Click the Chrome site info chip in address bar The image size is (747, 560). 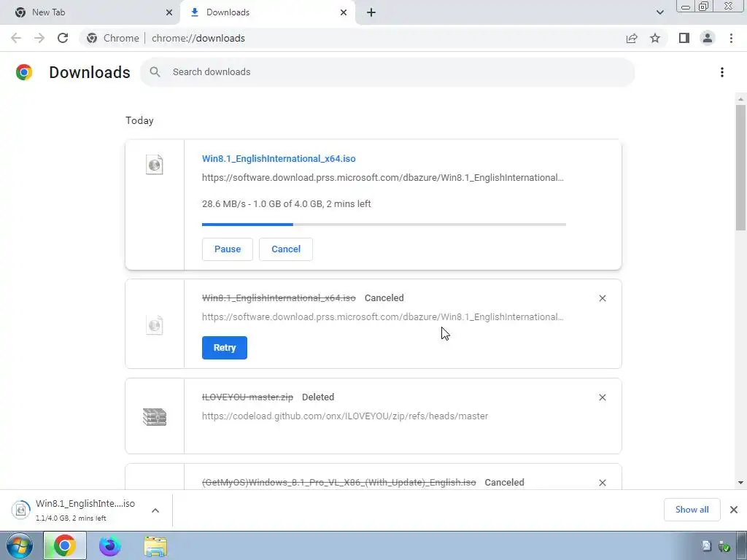coord(113,38)
